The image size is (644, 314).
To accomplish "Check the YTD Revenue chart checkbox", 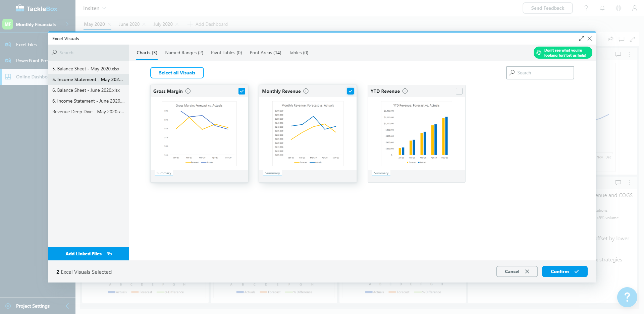I will (459, 91).
